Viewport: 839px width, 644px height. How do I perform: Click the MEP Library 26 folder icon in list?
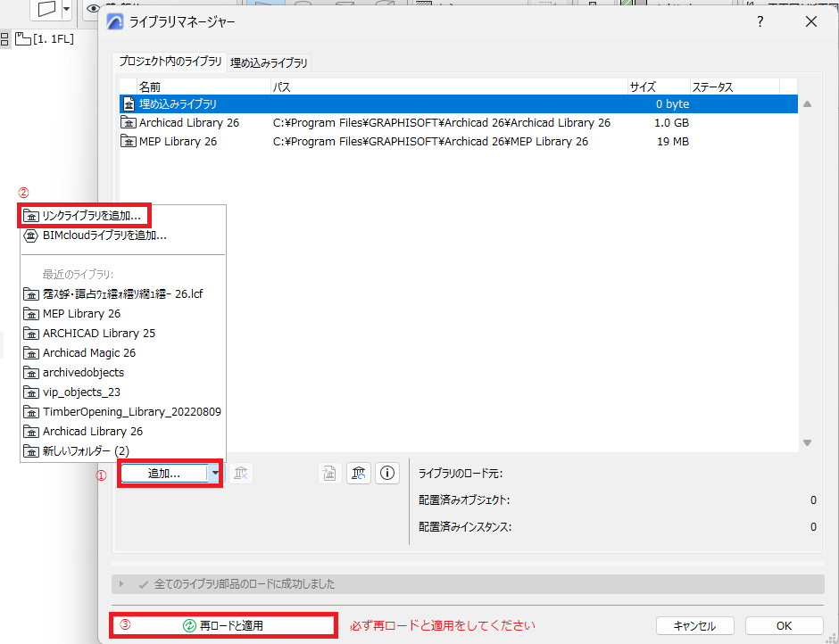pos(129,141)
